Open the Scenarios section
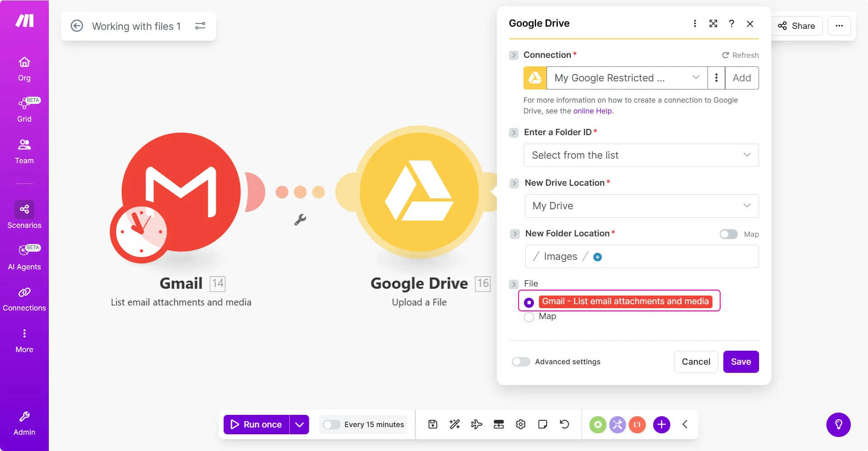This screenshot has width=868, height=451. [x=24, y=215]
